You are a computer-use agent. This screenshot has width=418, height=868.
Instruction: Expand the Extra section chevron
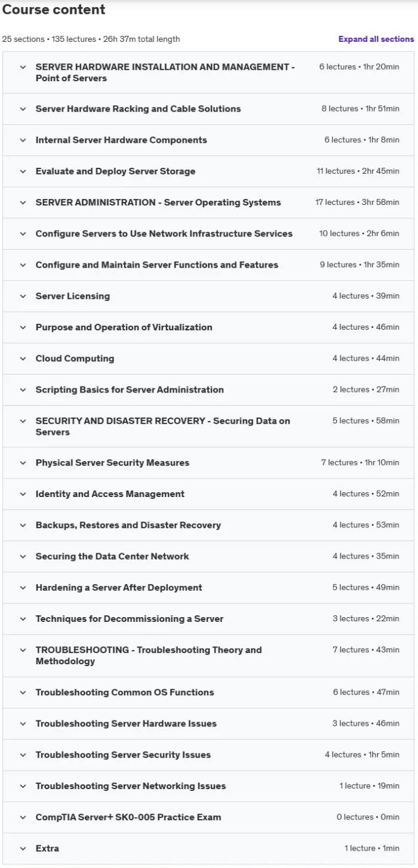pos(23,849)
